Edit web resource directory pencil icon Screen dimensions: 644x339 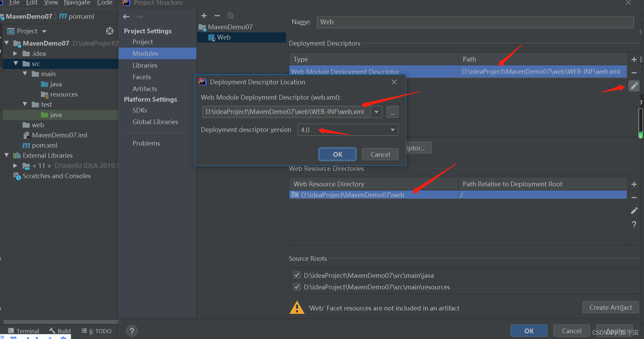tap(634, 211)
